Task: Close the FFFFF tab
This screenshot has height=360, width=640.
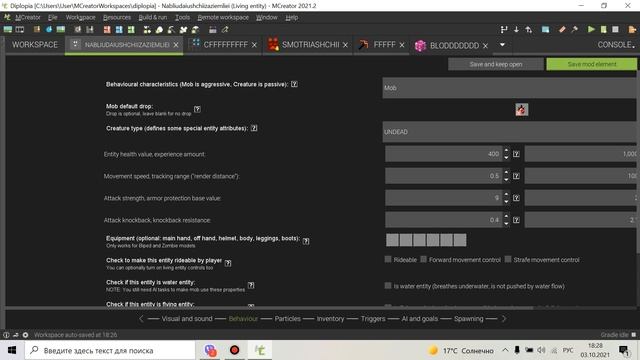Action: click(402, 45)
